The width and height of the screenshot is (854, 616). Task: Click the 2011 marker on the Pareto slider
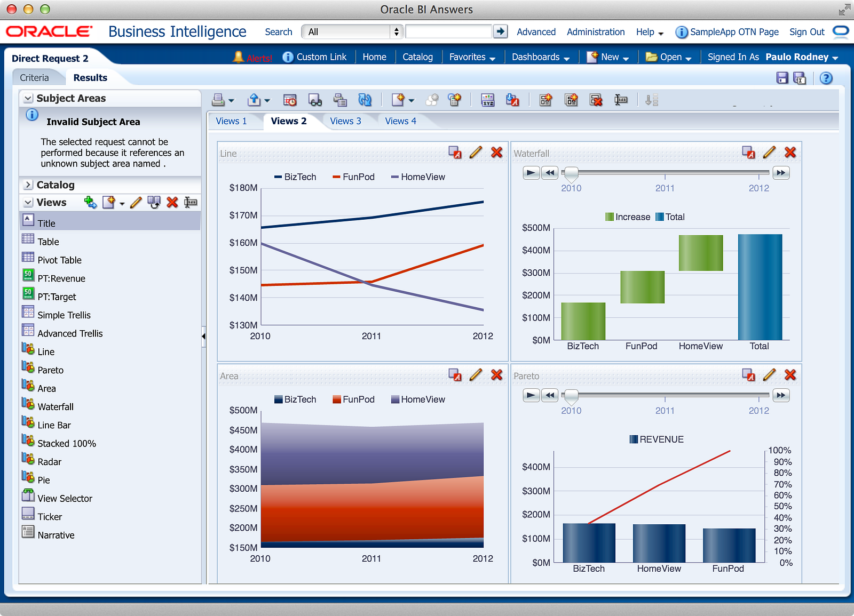665,411
